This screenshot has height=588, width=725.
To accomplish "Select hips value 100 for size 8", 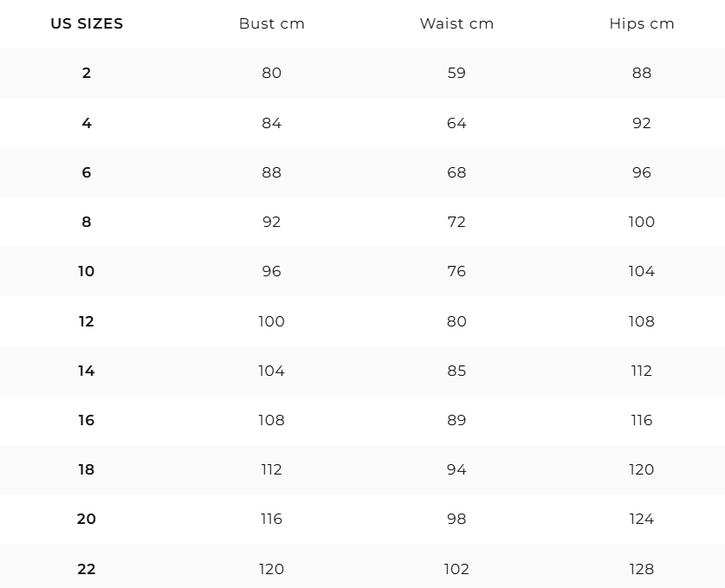I will point(642,222).
